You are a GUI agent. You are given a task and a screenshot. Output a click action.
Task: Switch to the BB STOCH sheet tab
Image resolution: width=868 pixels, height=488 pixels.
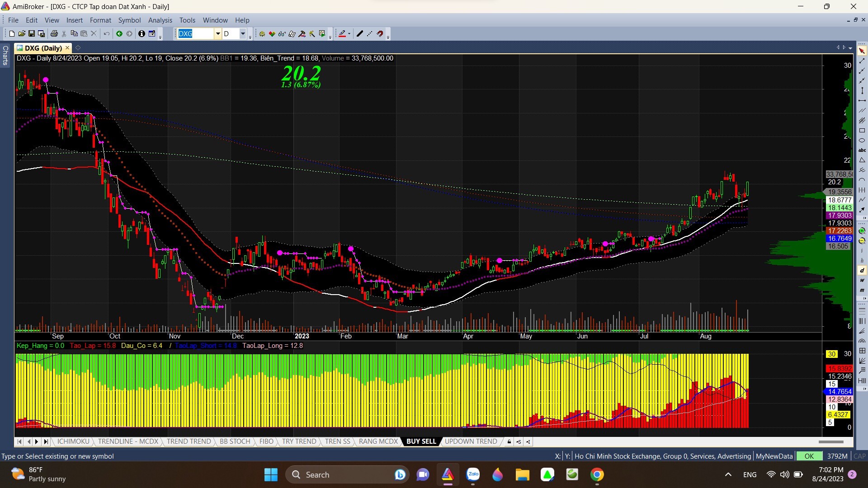[235, 441]
